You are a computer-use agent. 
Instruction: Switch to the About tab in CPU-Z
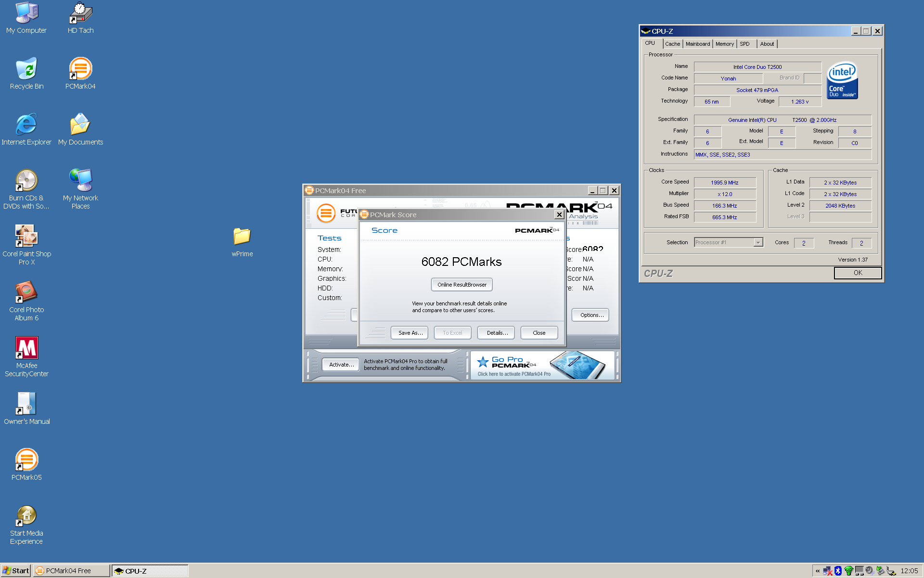(767, 44)
